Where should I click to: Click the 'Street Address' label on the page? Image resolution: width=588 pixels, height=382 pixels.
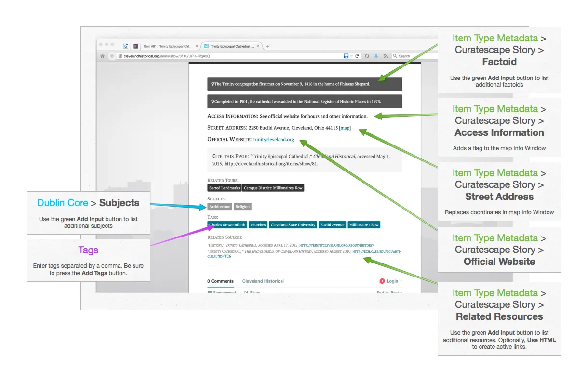[x=227, y=128]
